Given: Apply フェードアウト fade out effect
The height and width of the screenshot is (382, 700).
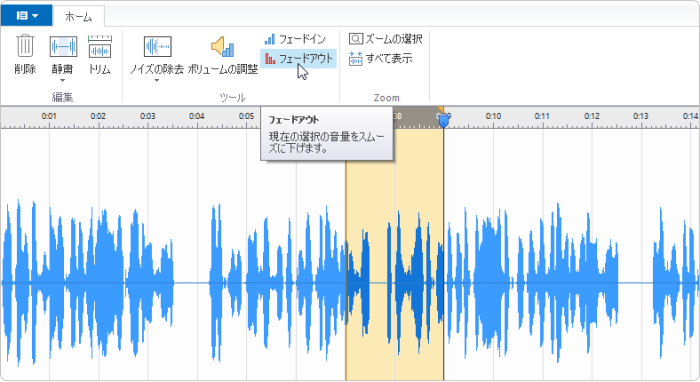Looking at the screenshot, I should (298, 58).
